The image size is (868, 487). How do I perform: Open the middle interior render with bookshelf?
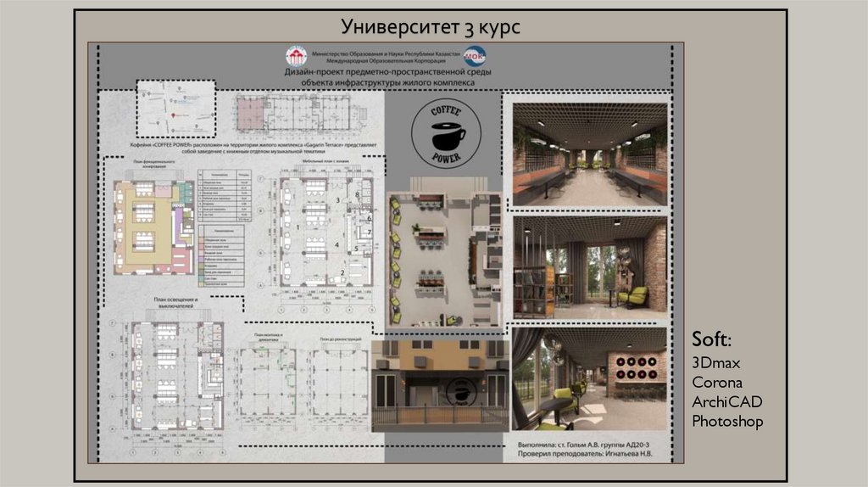coord(590,267)
